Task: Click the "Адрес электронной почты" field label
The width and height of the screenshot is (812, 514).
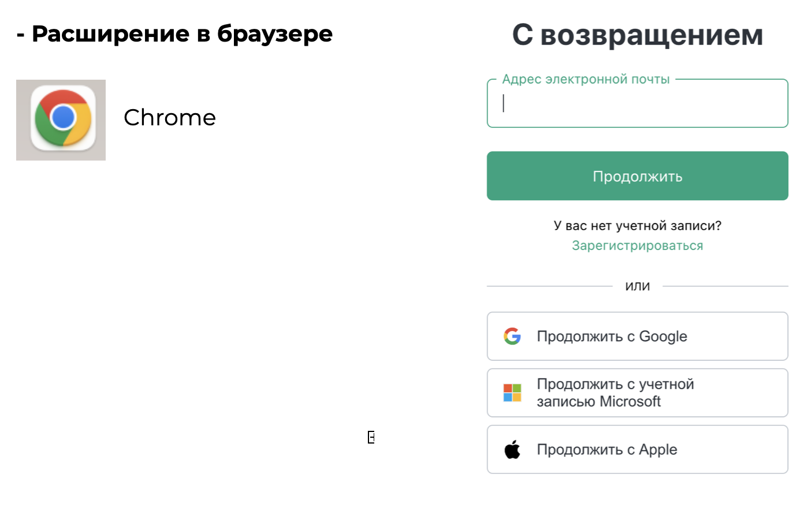Action: tap(586, 79)
